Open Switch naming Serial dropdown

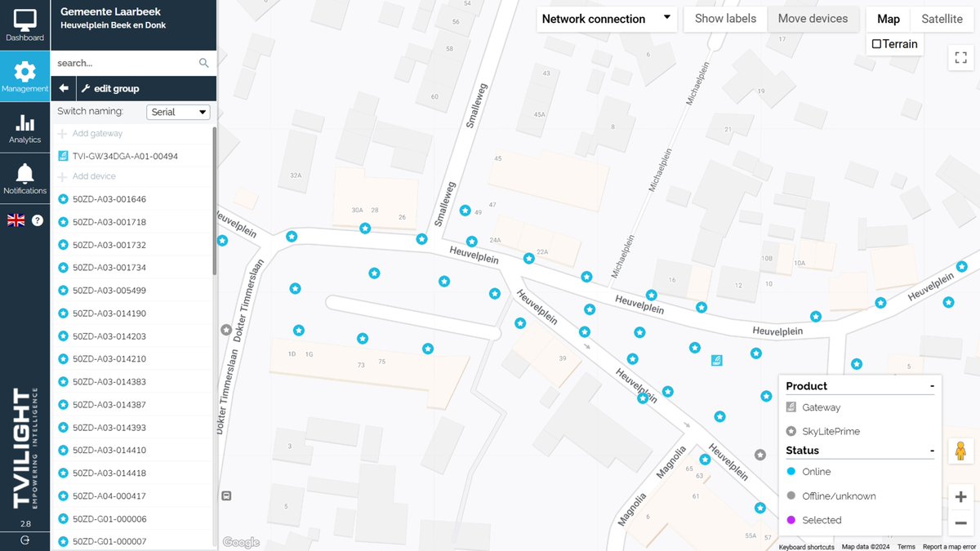[x=178, y=112]
